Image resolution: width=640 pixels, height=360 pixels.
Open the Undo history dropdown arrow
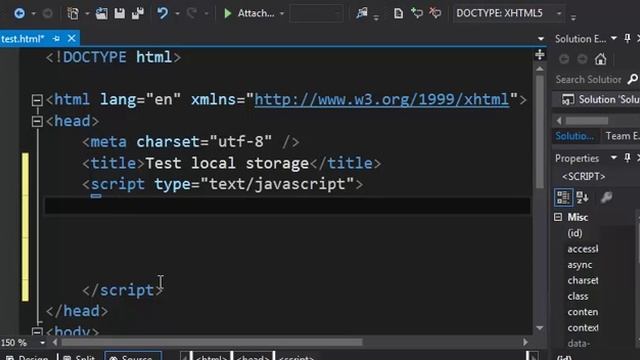pyautogui.click(x=177, y=13)
